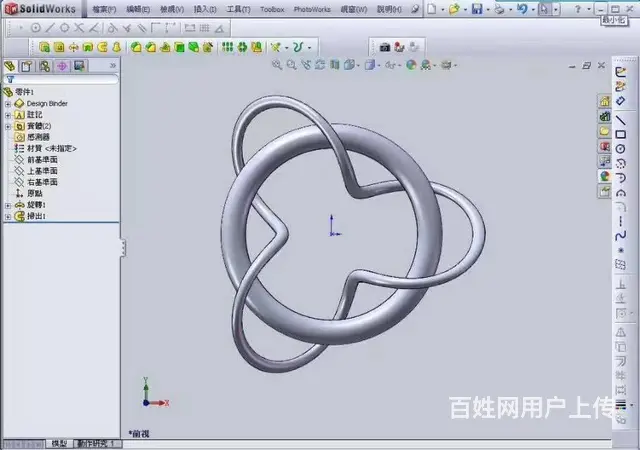Expand the Design Binder node
This screenshot has width=640, height=450.
tap(7, 104)
